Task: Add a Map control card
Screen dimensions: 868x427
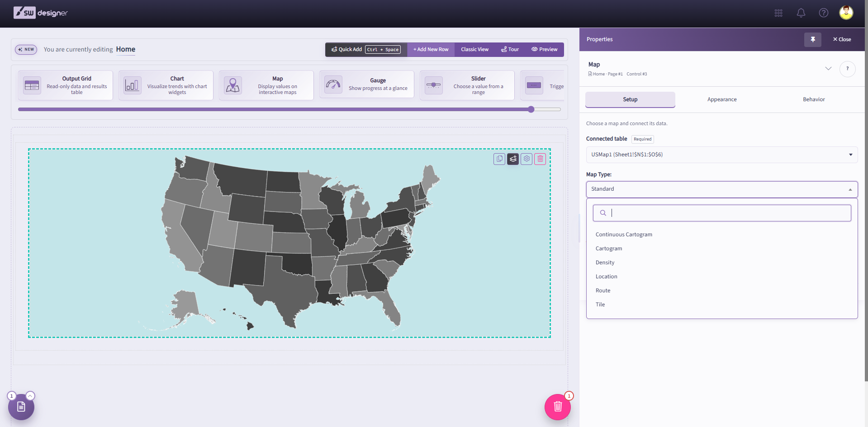Action: coord(266,85)
